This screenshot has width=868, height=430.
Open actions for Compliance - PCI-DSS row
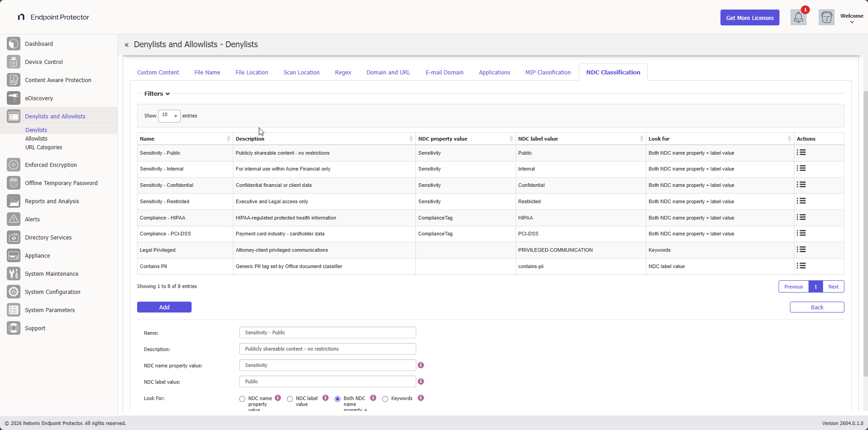point(801,233)
